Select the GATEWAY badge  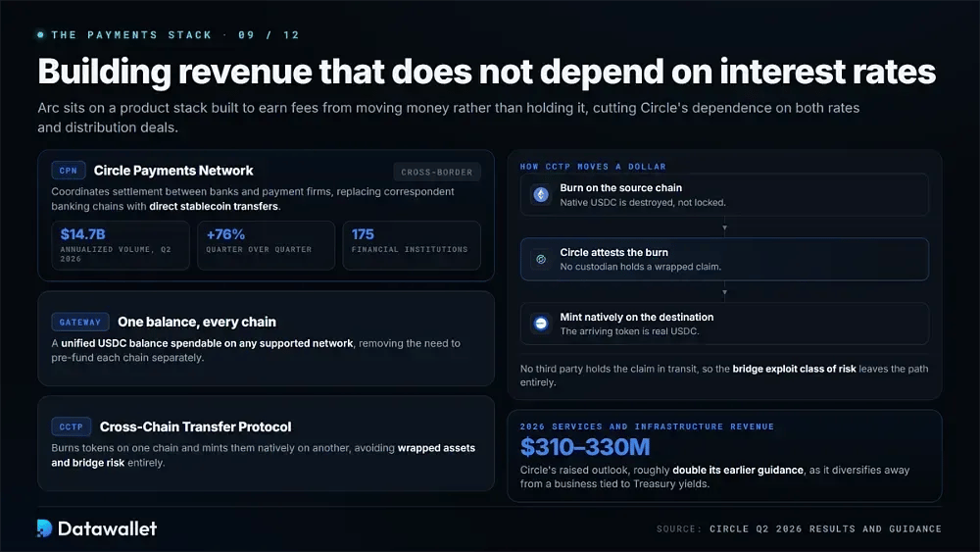tap(80, 322)
